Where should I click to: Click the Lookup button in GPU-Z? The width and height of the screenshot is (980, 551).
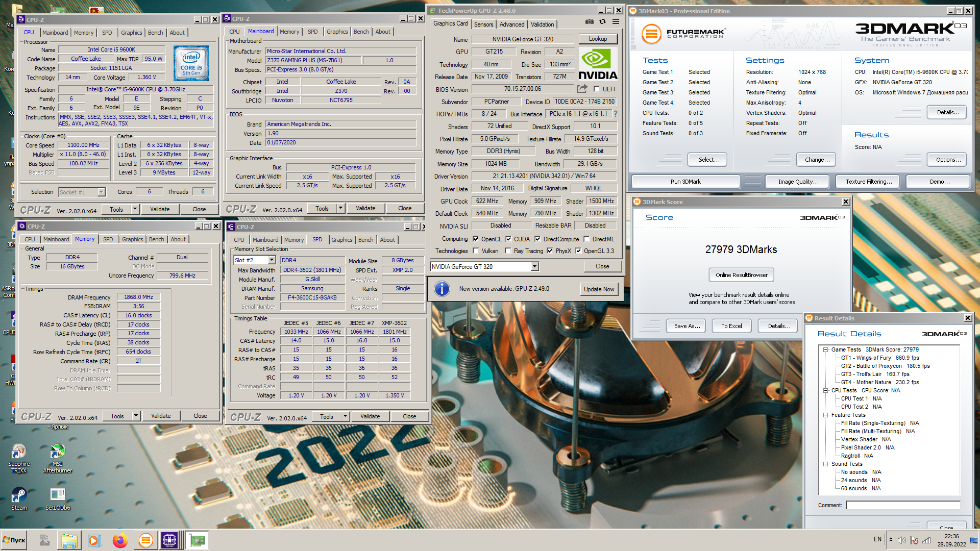pyautogui.click(x=598, y=39)
